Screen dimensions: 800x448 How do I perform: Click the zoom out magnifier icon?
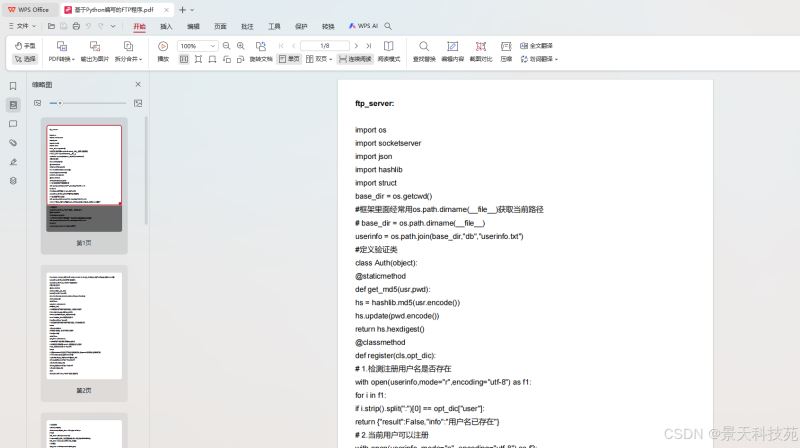tap(227, 46)
